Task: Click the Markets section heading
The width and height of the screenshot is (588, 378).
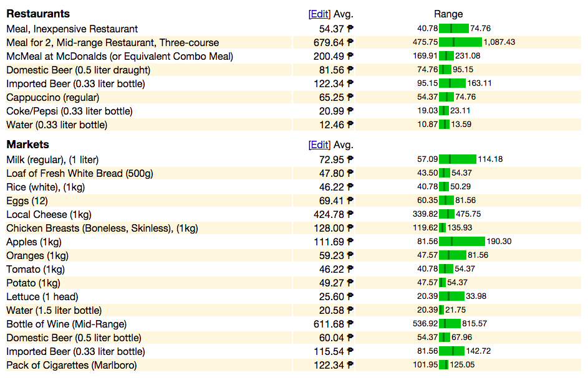Action: (x=28, y=144)
